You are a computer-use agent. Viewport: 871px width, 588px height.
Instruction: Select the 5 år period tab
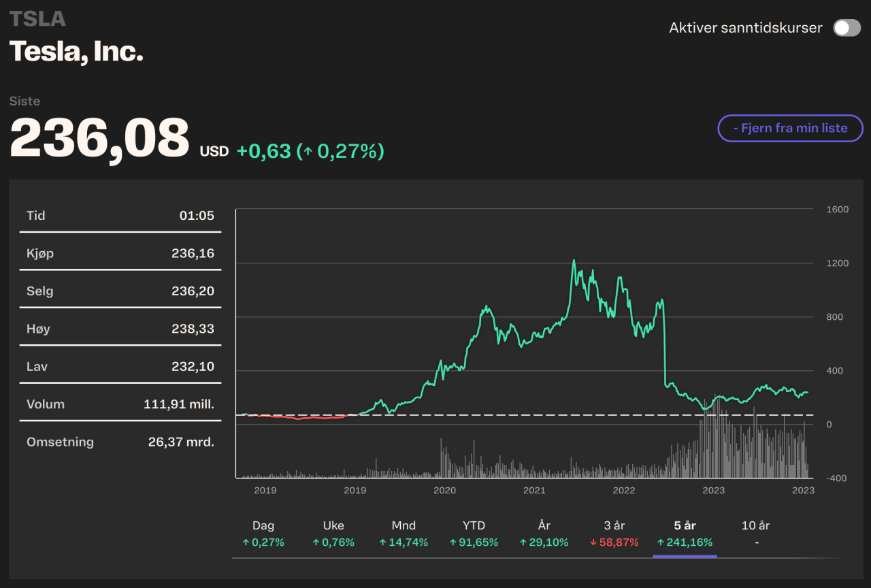[x=685, y=534]
